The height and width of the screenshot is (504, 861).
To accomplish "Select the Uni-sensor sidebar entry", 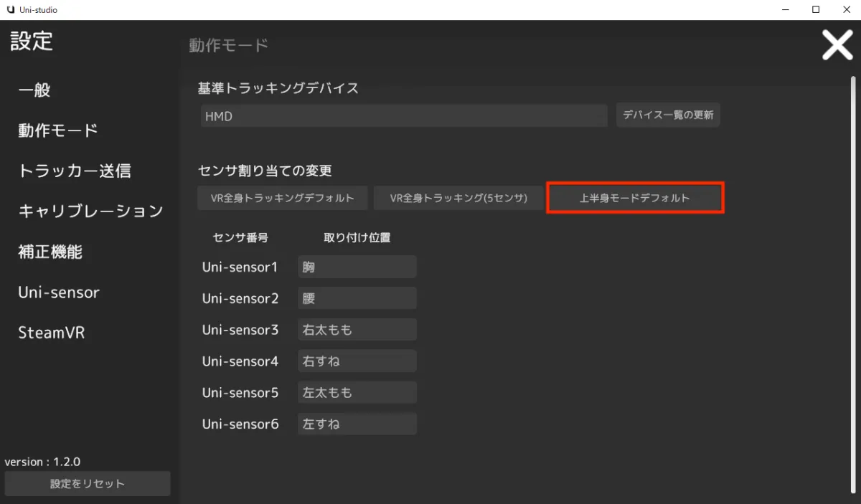I will tap(57, 292).
